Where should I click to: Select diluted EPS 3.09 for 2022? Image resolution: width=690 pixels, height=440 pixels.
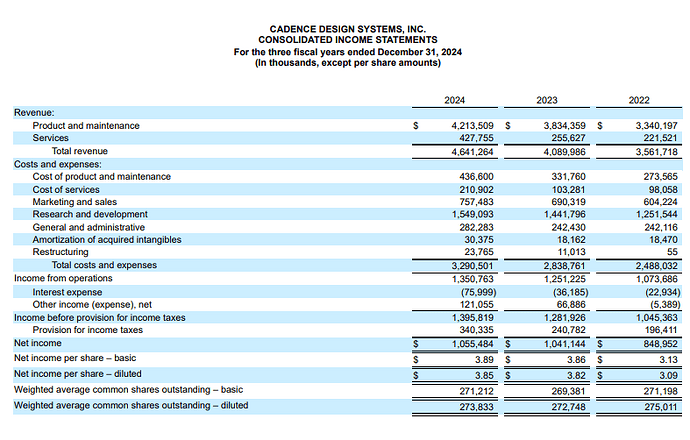tap(668, 376)
